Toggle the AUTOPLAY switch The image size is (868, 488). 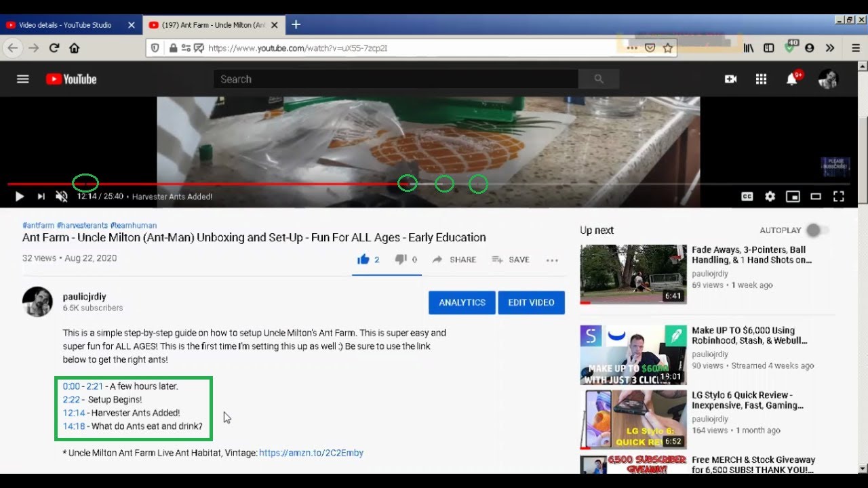click(x=816, y=230)
